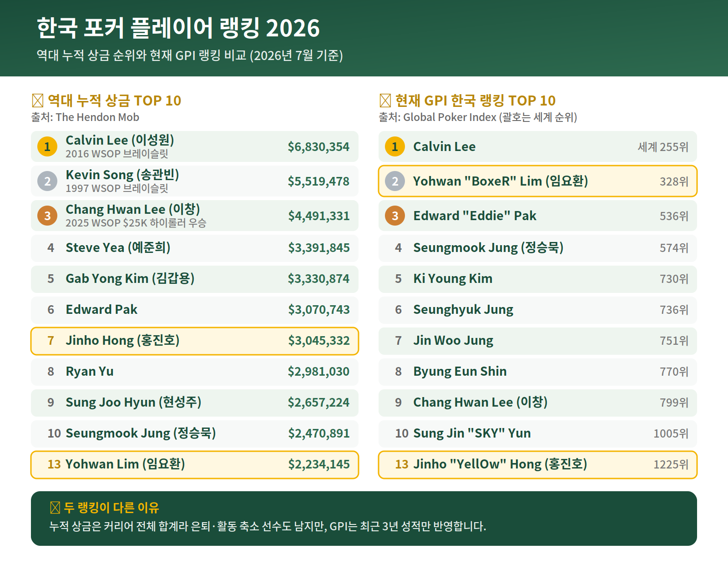The height and width of the screenshot is (564, 728).
Task: Click world rank 799위
Action: pyautogui.click(x=674, y=403)
